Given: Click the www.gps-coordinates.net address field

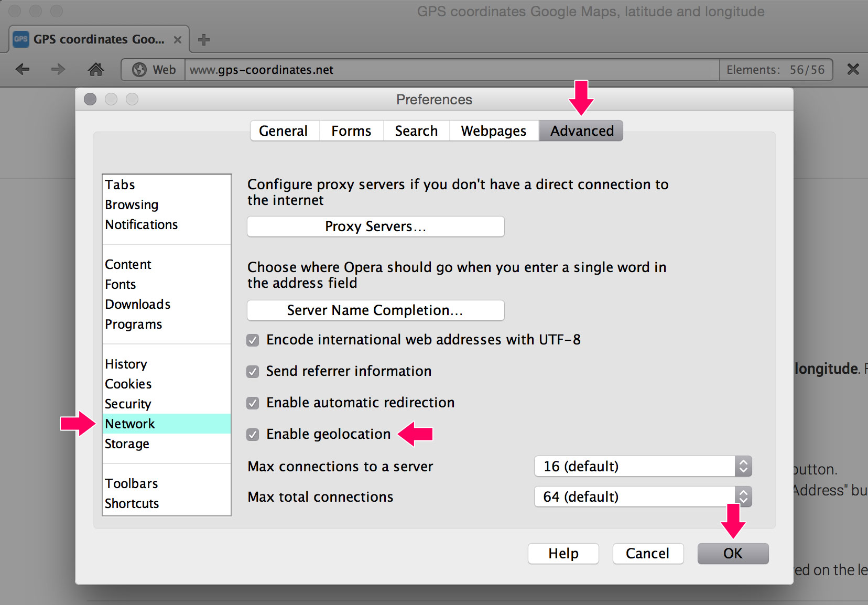Looking at the screenshot, I should [452, 70].
